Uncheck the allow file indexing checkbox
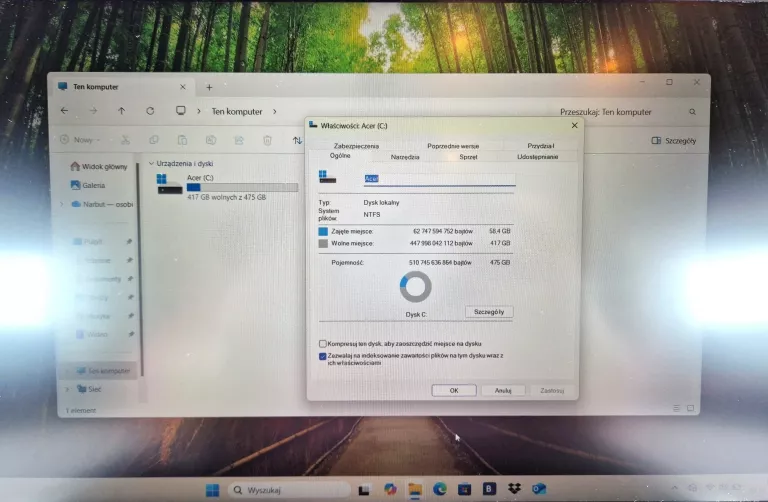 323,355
